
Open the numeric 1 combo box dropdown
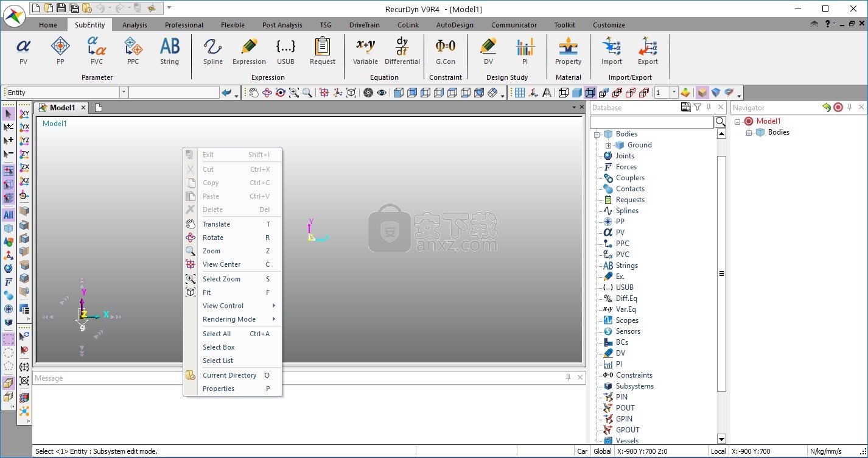click(x=674, y=93)
